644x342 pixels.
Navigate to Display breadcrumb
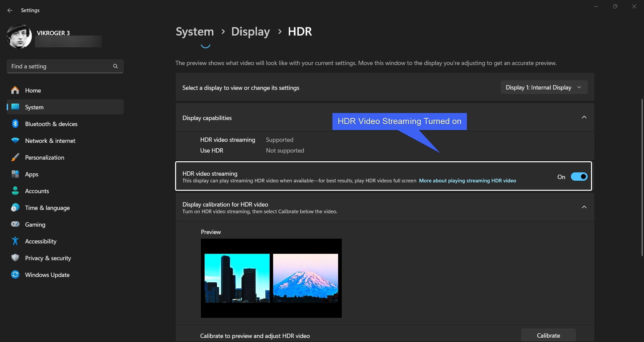click(250, 32)
